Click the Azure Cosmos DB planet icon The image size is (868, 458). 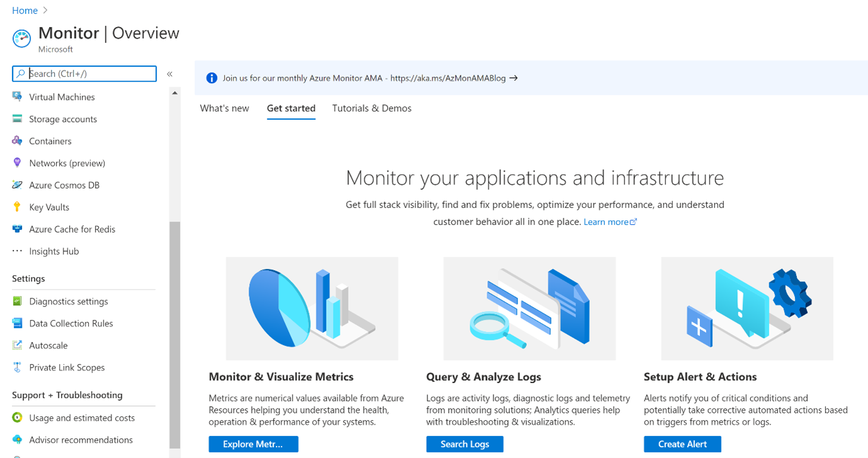pyautogui.click(x=17, y=185)
